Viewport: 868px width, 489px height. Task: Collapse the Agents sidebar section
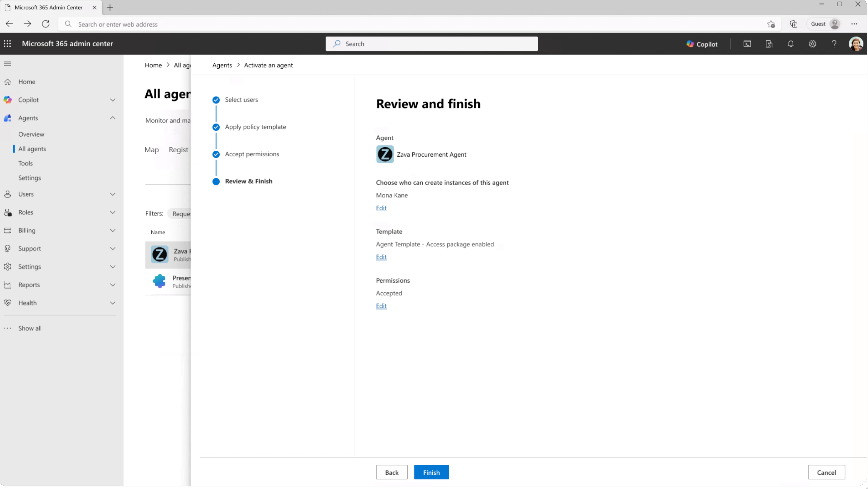(x=112, y=118)
